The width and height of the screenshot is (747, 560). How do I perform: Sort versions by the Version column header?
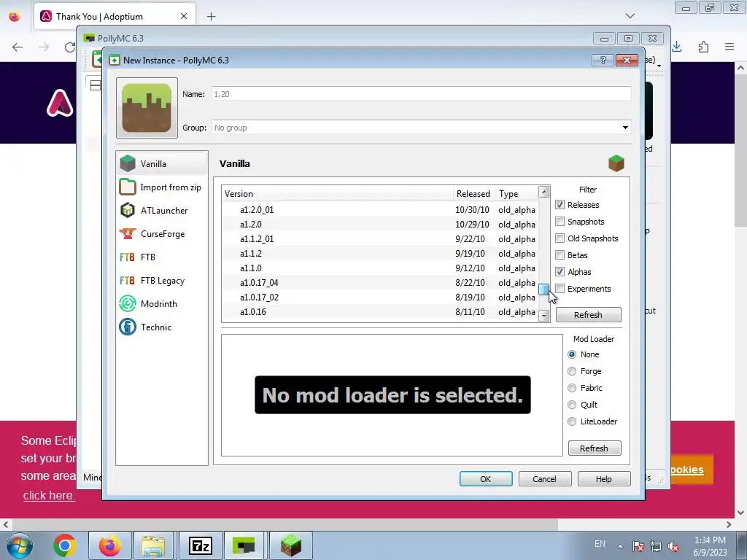tap(337, 194)
